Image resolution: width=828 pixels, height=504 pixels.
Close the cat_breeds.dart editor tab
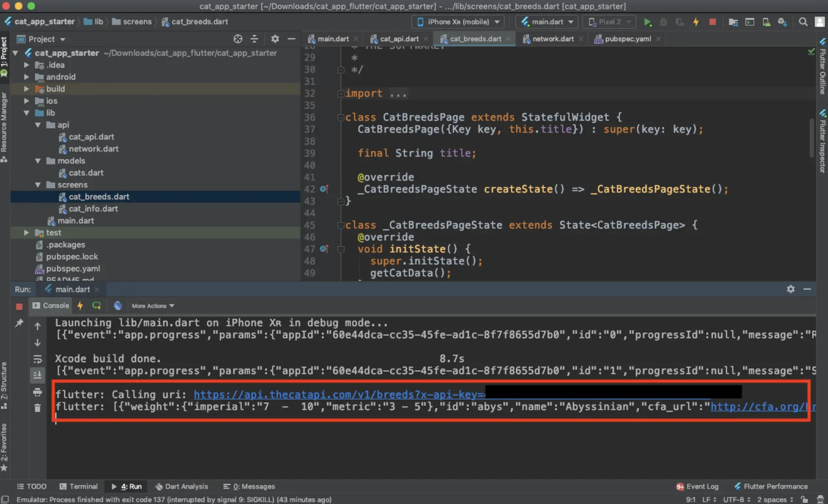tap(508, 39)
